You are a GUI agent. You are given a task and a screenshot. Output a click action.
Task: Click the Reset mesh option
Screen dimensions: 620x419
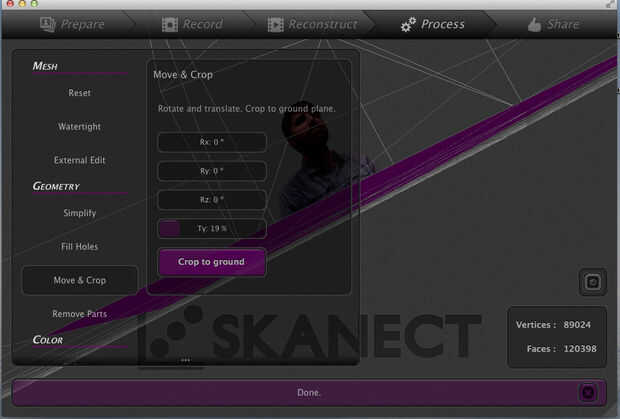click(x=79, y=93)
